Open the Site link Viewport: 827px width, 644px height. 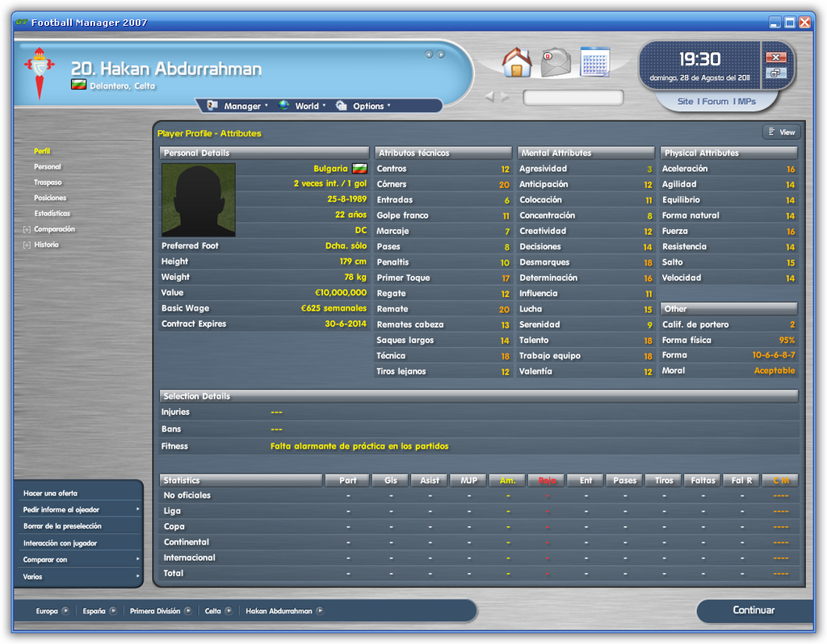[x=685, y=101]
